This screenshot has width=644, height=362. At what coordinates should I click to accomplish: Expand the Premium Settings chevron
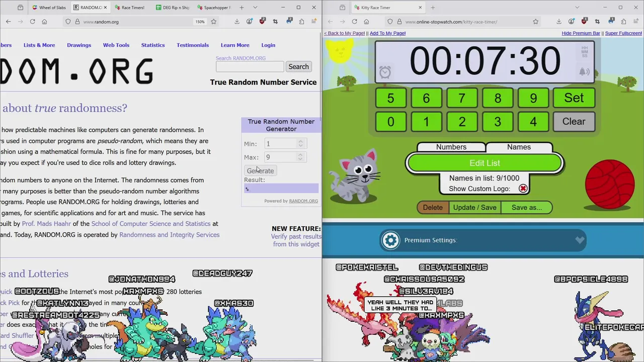[580, 240]
